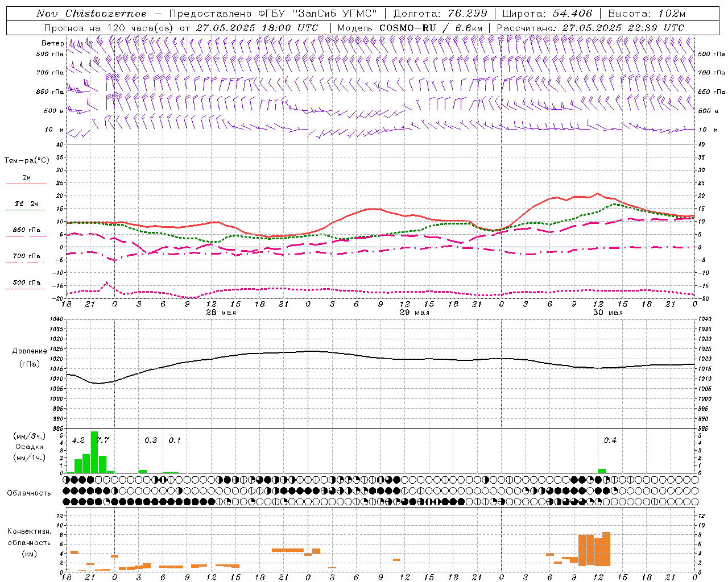Click the '0.1' precipitation total value

point(175,440)
